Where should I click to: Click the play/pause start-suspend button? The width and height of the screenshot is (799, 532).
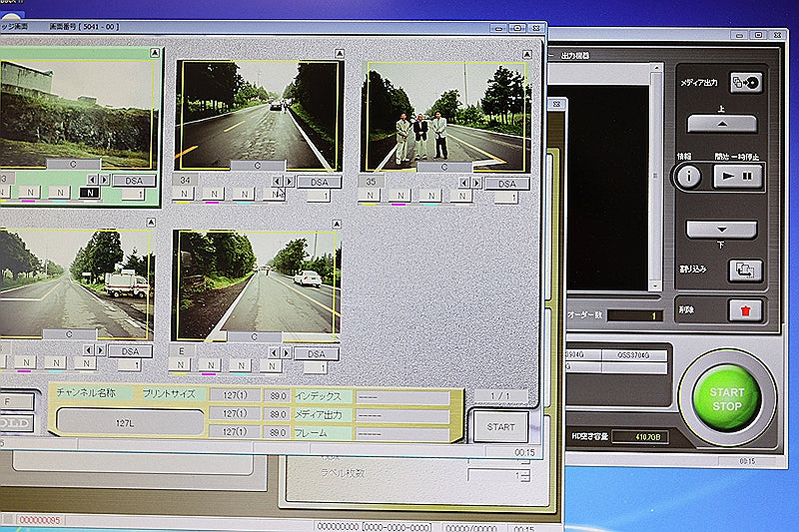[737, 176]
